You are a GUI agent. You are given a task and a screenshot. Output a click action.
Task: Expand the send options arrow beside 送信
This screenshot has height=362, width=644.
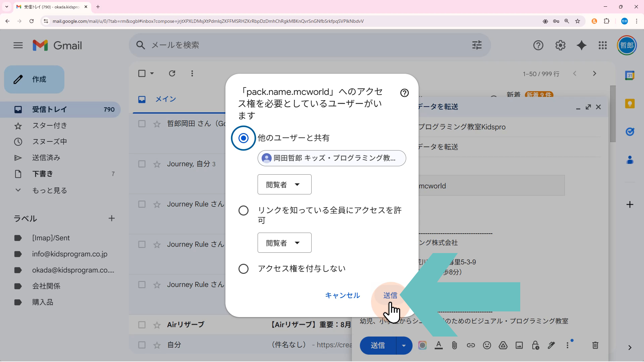[404, 346]
